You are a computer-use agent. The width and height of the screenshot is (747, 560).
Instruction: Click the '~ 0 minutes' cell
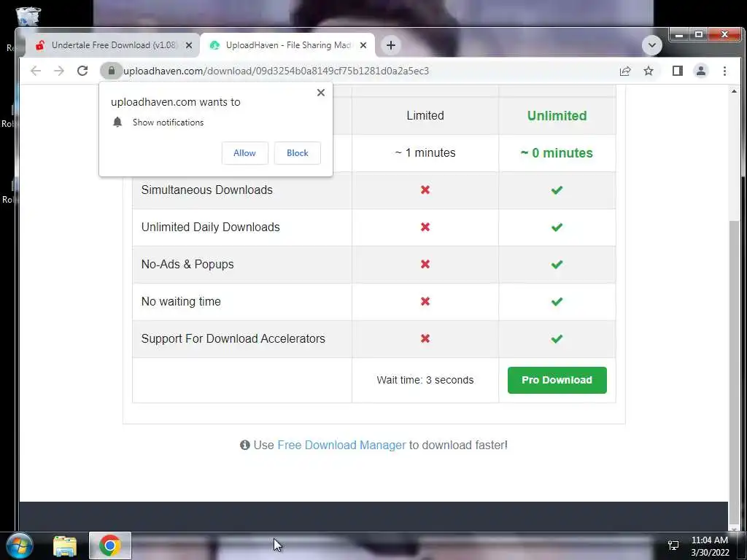557,153
